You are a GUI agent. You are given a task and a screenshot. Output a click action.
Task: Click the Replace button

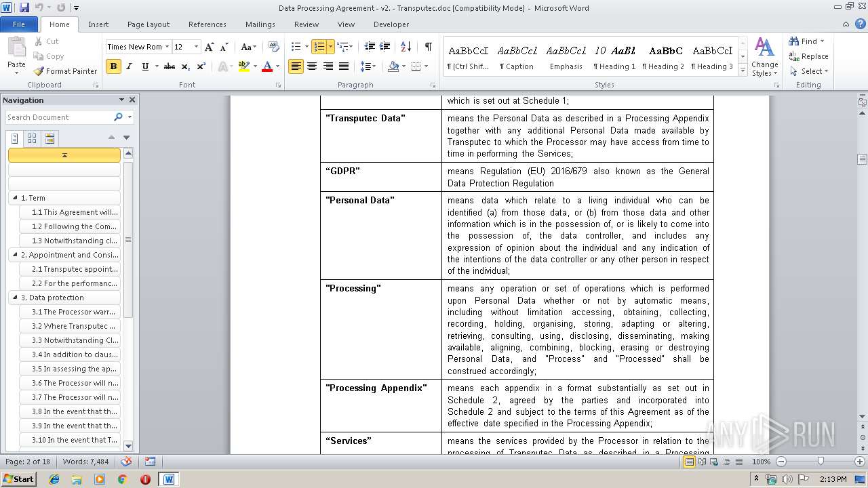pyautogui.click(x=809, y=56)
